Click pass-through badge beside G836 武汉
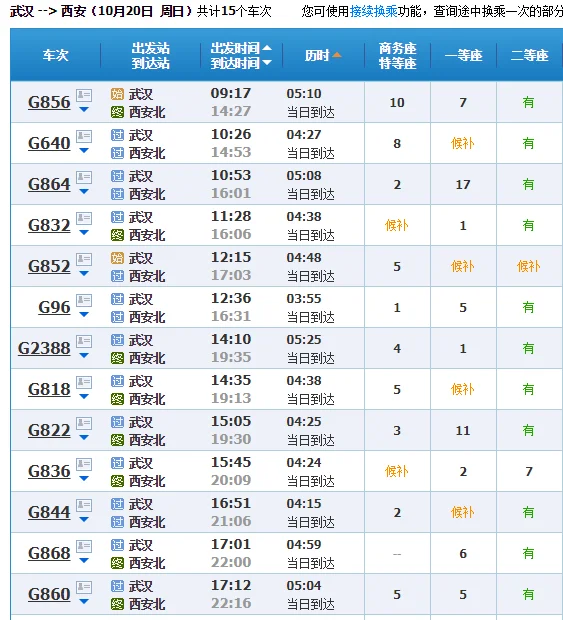The image size is (563, 620). coord(117,463)
